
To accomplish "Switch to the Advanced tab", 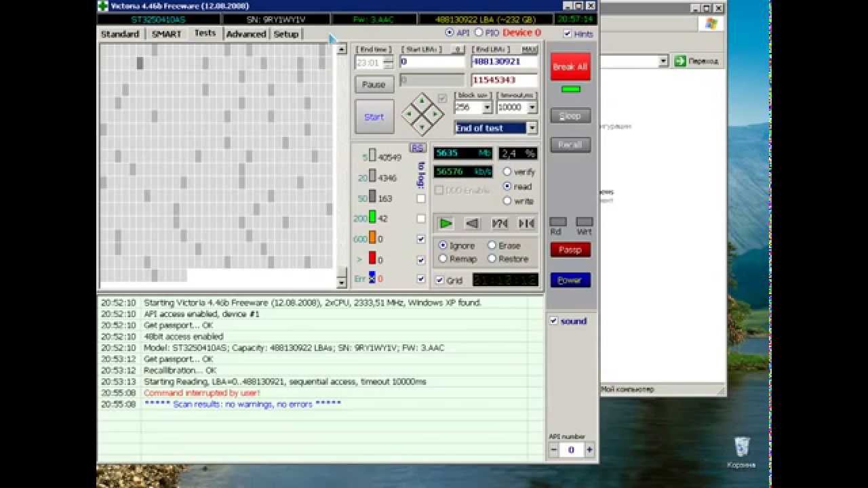I will coord(245,34).
